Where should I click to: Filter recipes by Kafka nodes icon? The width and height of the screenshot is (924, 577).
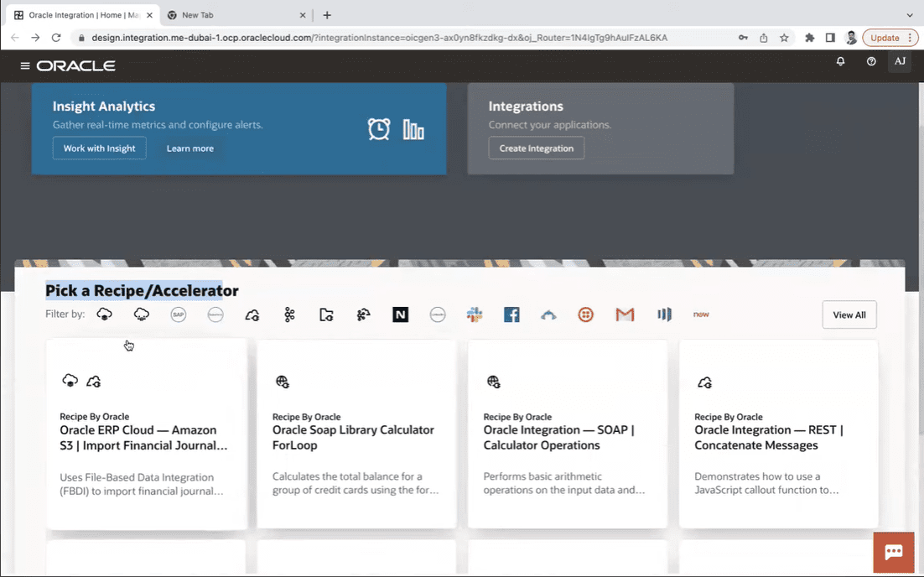click(x=289, y=314)
